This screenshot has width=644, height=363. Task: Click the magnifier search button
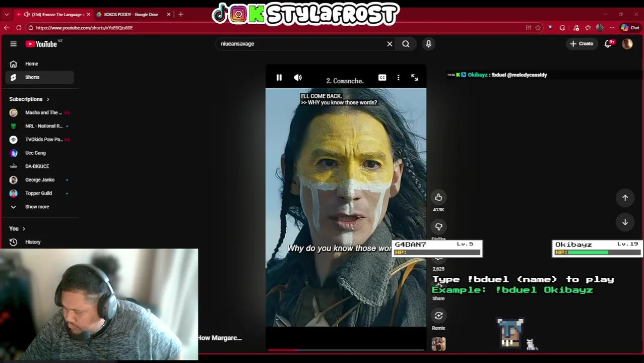click(406, 44)
